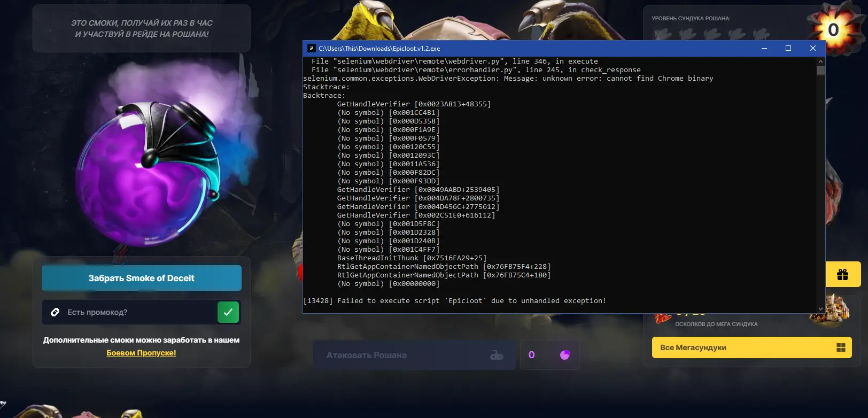Click the ОСКОЛКОВ ДО МЕГА СУНДУКА label
The image size is (868, 418).
coord(716,324)
